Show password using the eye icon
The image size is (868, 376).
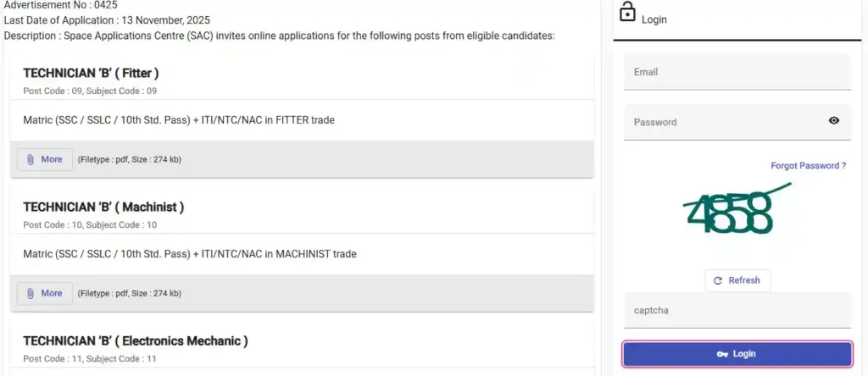tap(834, 121)
